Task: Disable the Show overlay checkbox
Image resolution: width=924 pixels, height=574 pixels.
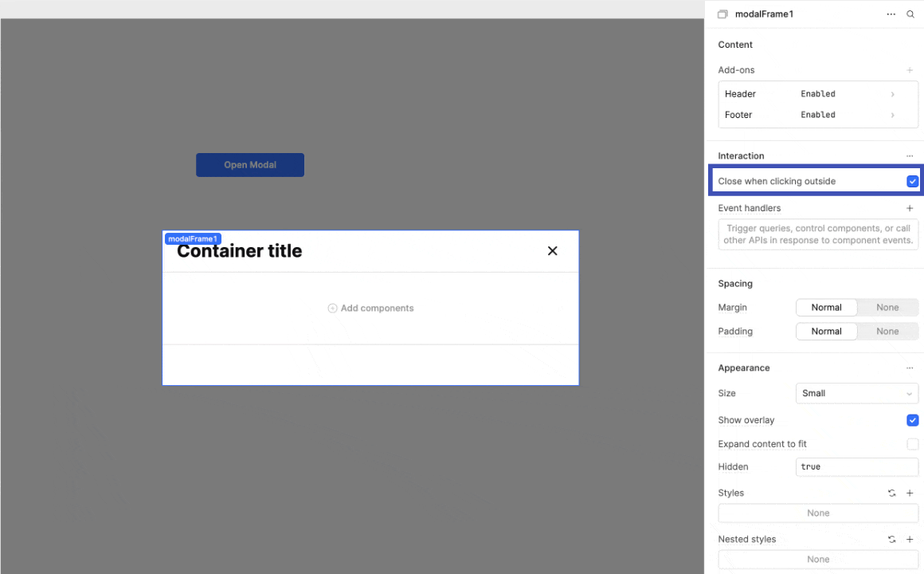Action: pos(912,420)
